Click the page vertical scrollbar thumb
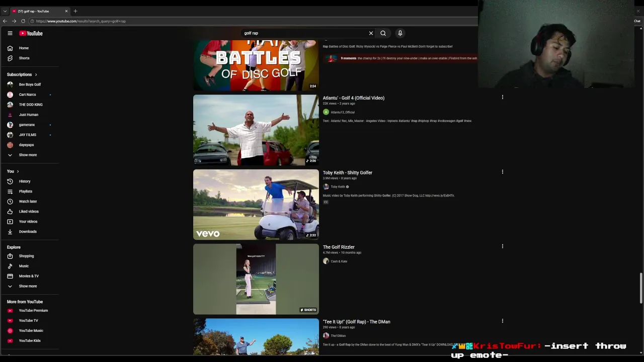The width and height of the screenshot is (644, 362). point(641,288)
